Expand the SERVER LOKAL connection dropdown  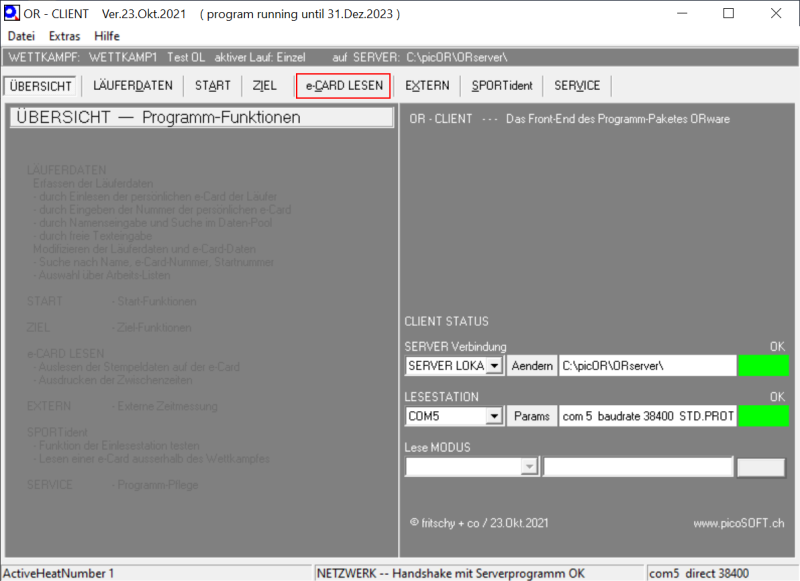point(493,366)
